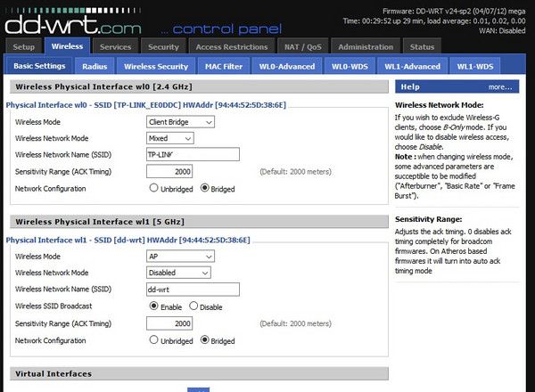The width and height of the screenshot is (535, 392).
Task: Click the SSID field containing TP-LINK
Action: coord(193,154)
